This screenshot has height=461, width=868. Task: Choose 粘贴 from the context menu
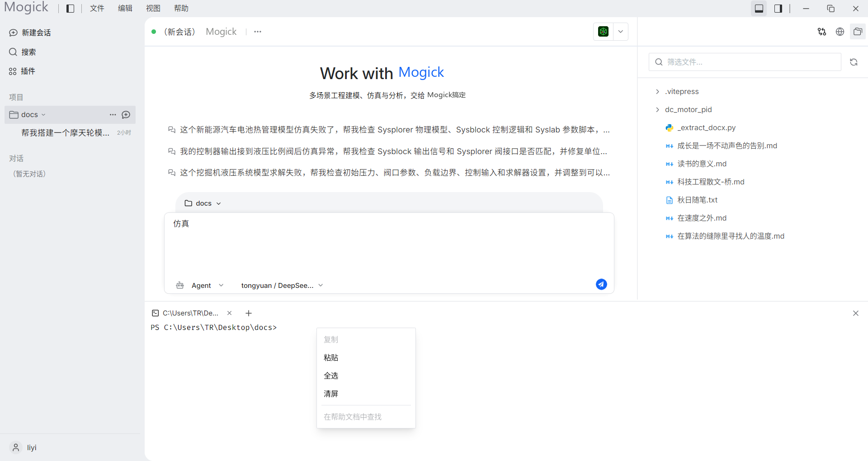coord(366,358)
